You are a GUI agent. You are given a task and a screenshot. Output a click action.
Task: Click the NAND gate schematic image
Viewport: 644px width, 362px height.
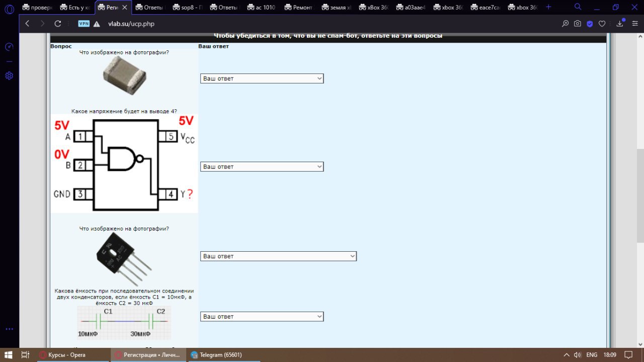click(124, 164)
